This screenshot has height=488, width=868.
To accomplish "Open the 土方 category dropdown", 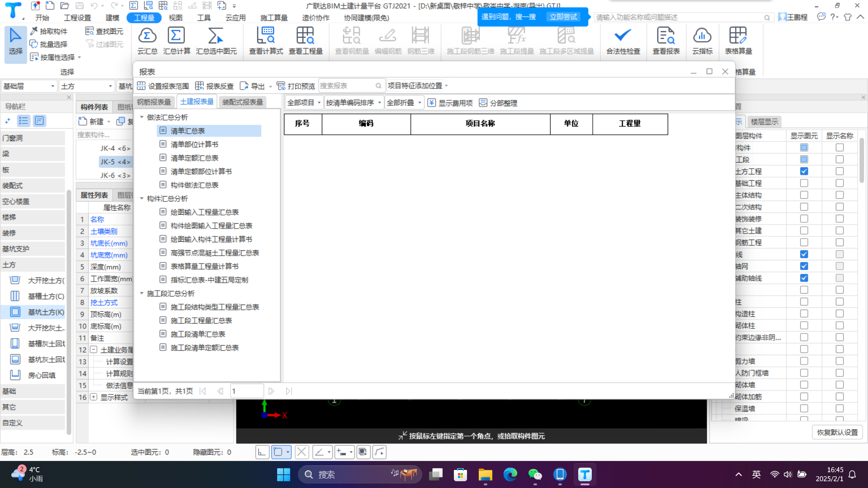I will [86, 86].
